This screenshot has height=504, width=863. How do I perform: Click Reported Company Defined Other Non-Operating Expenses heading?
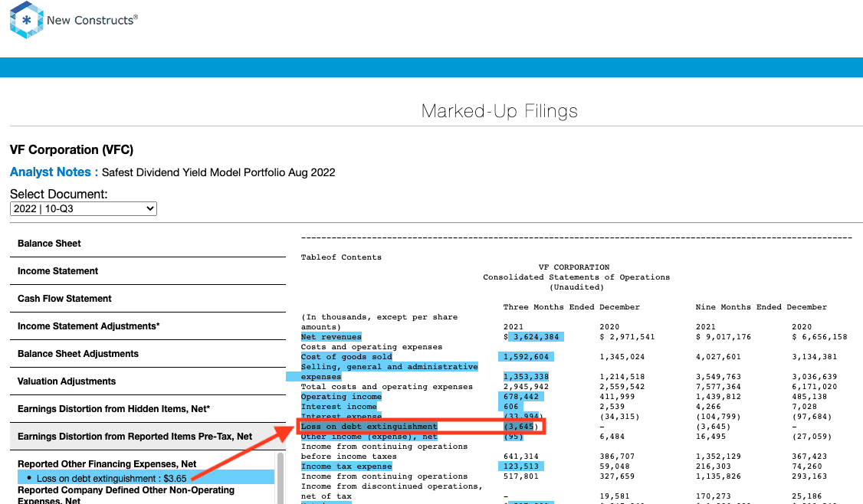126,495
